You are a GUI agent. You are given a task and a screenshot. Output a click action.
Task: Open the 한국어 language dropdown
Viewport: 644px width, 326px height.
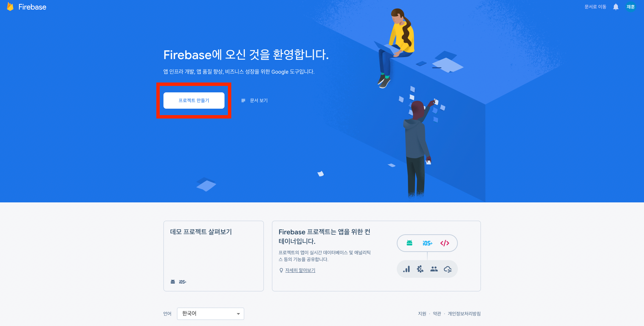[x=211, y=314]
